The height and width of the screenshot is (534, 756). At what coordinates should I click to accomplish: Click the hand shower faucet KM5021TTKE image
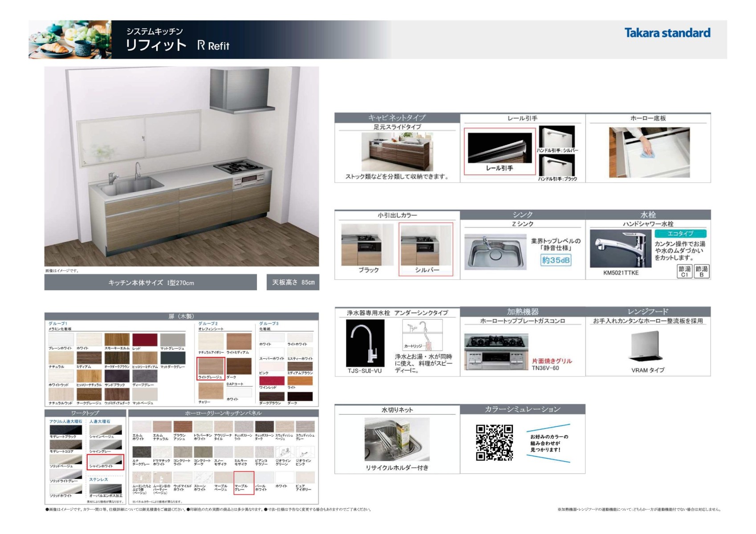click(621, 248)
